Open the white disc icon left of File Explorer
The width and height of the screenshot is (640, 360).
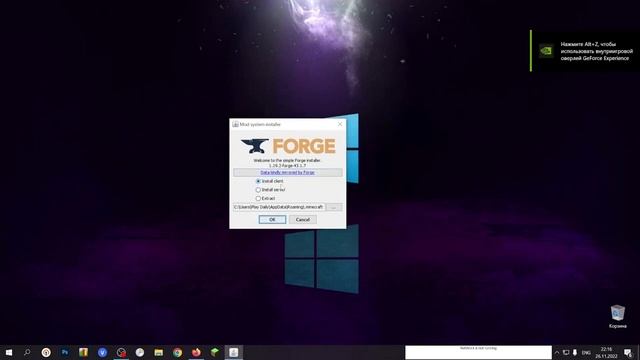[140, 352]
